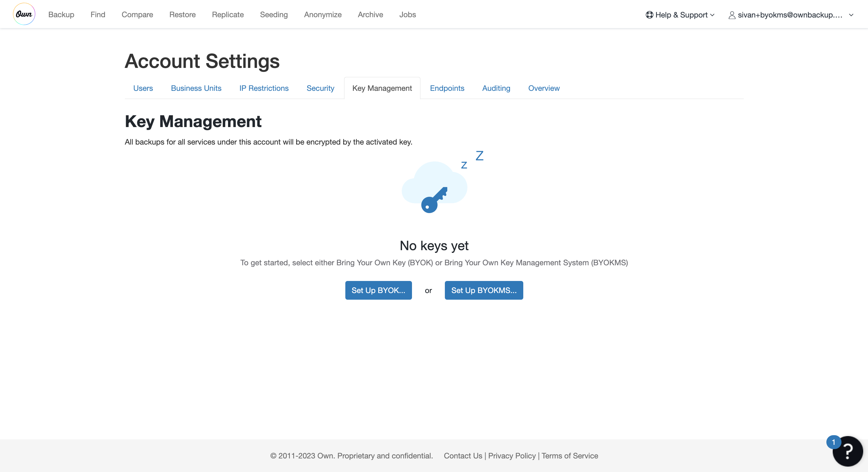
Task: Switch to the Security tab
Action: 320,88
